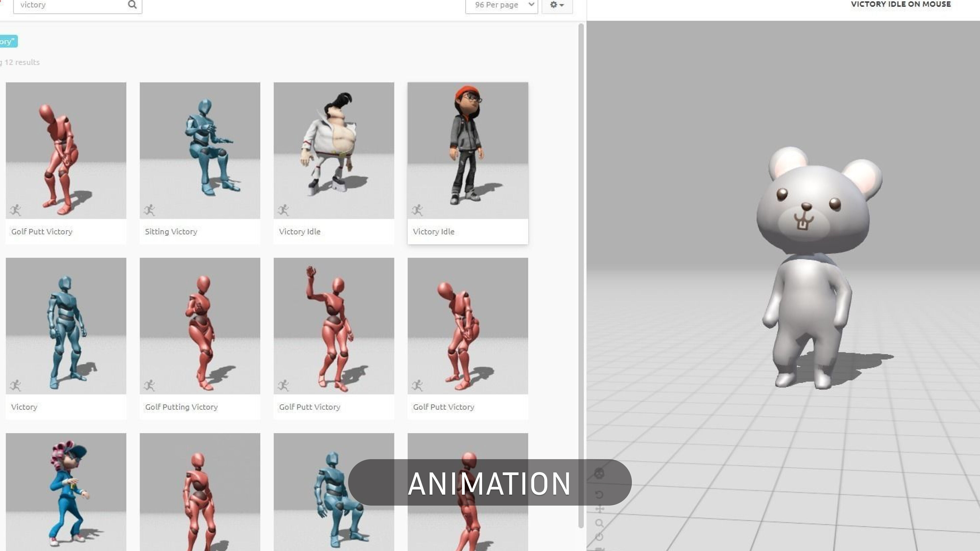Select the zoom magnifier viewer tool
This screenshot has width=980, height=551.
click(599, 523)
